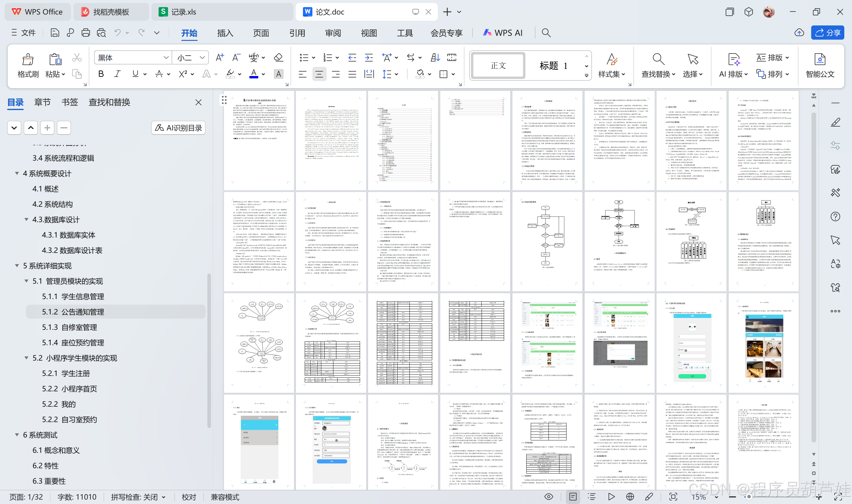Decrease font size with A- icon
This screenshot has width=852, height=504.
(x=236, y=57)
